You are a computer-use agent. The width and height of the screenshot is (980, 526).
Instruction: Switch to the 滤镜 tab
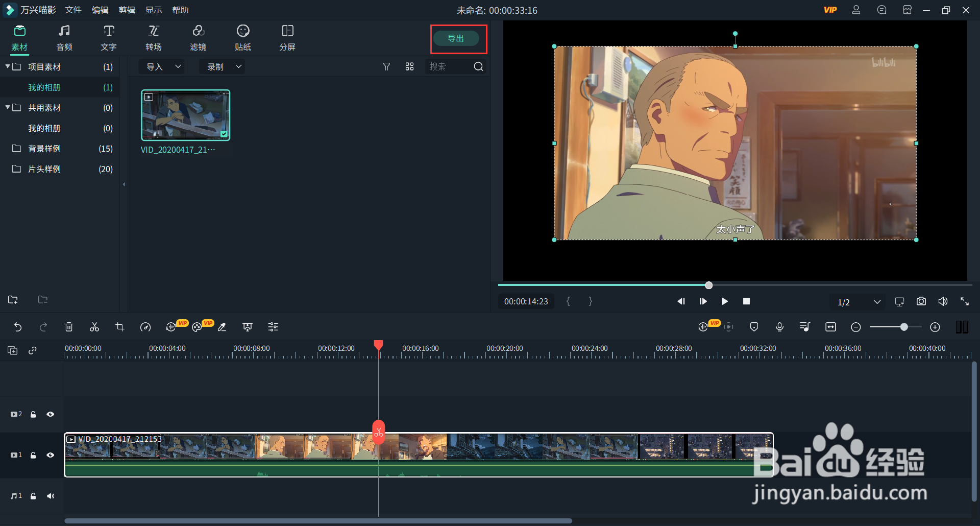(198, 38)
